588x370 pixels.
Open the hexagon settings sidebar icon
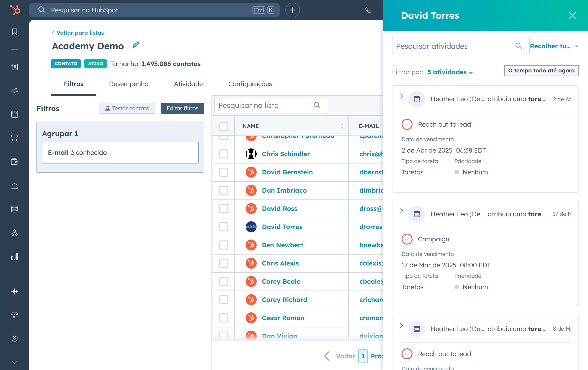[x=15, y=339]
